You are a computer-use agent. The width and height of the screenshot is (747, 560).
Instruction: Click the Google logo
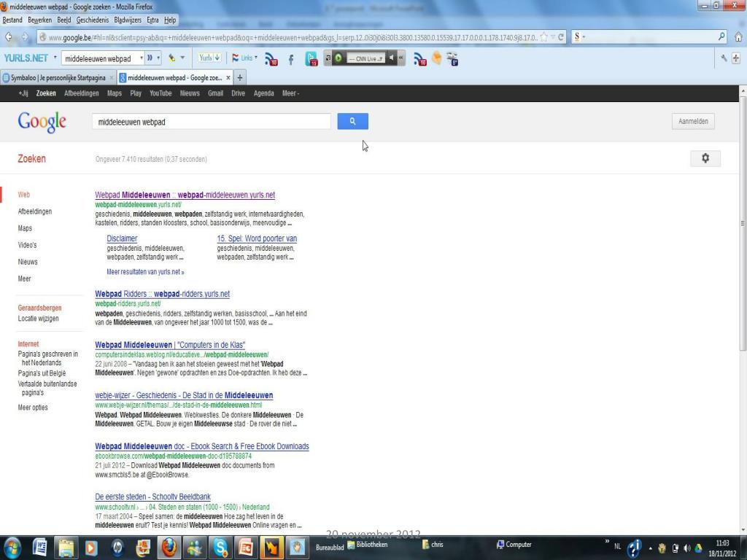(x=42, y=122)
